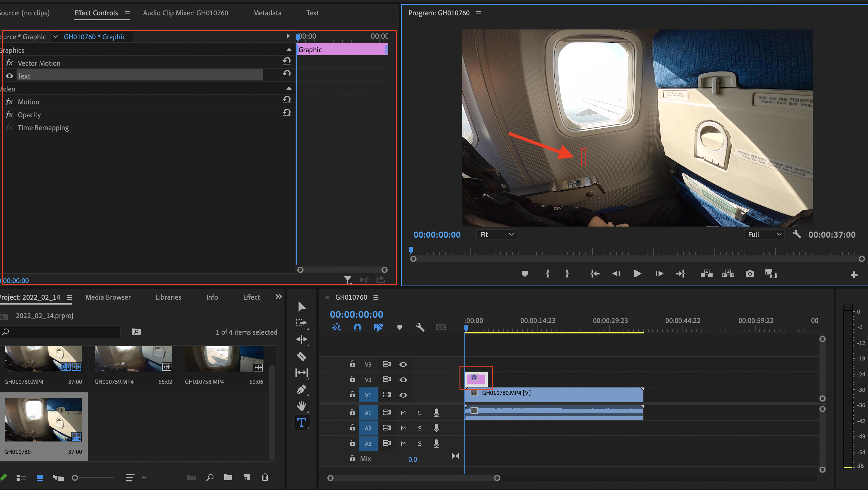868x490 pixels.
Task: Click the trash Clear icon in Project panel
Action: (265, 477)
